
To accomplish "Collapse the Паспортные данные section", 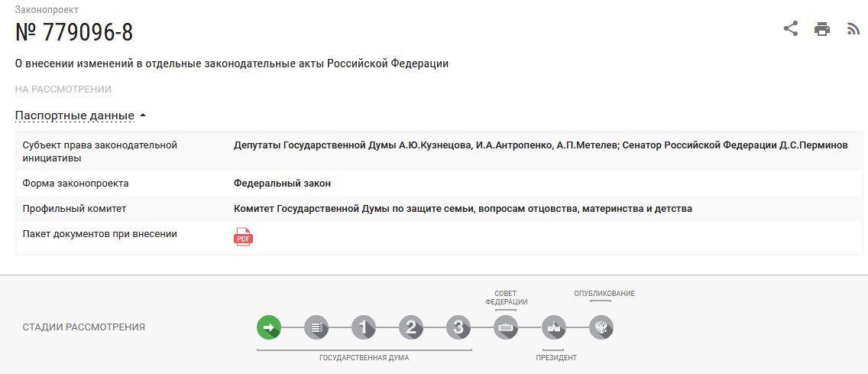I will tap(80, 115).
